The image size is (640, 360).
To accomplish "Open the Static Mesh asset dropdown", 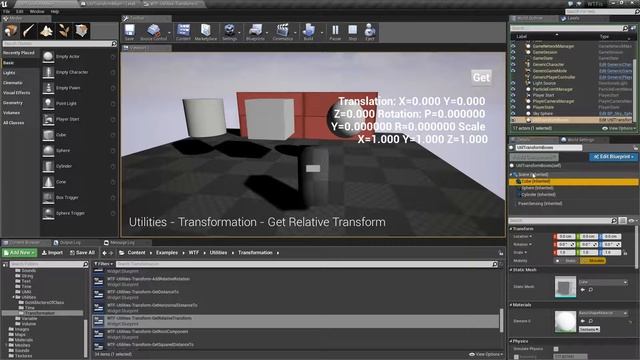I will [603, 282].
